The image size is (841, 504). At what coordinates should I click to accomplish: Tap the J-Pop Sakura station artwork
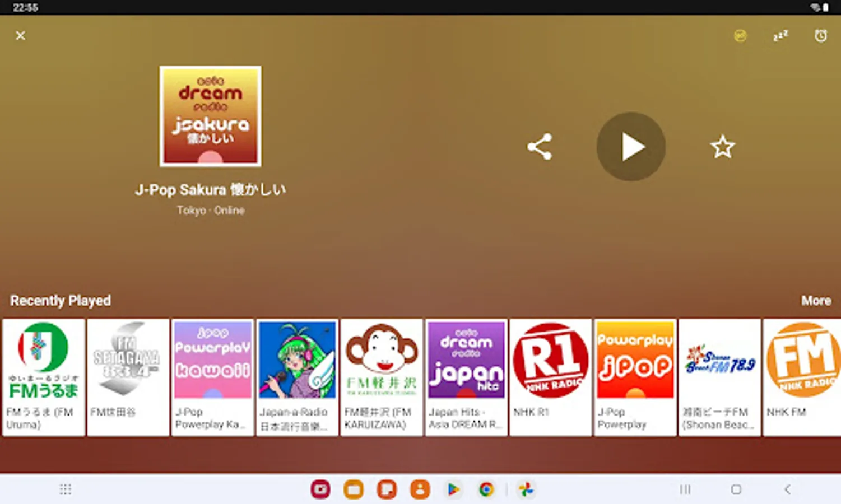[210, 116]
